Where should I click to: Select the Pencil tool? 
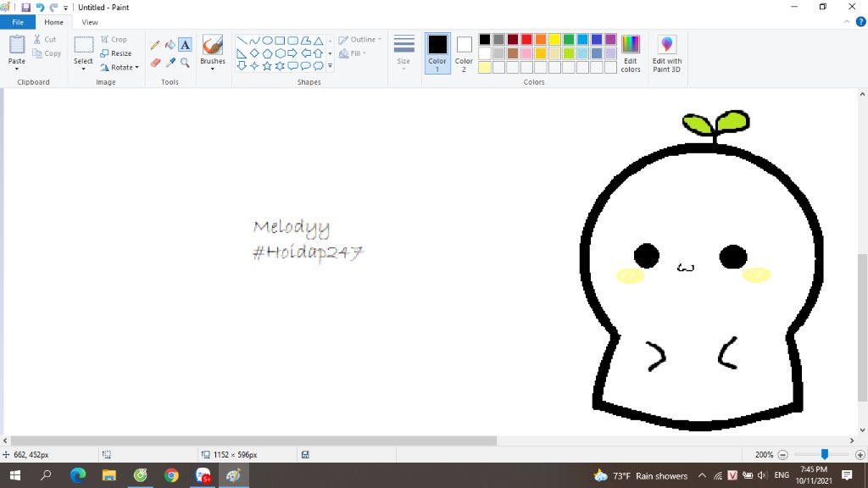pos(155,45)
